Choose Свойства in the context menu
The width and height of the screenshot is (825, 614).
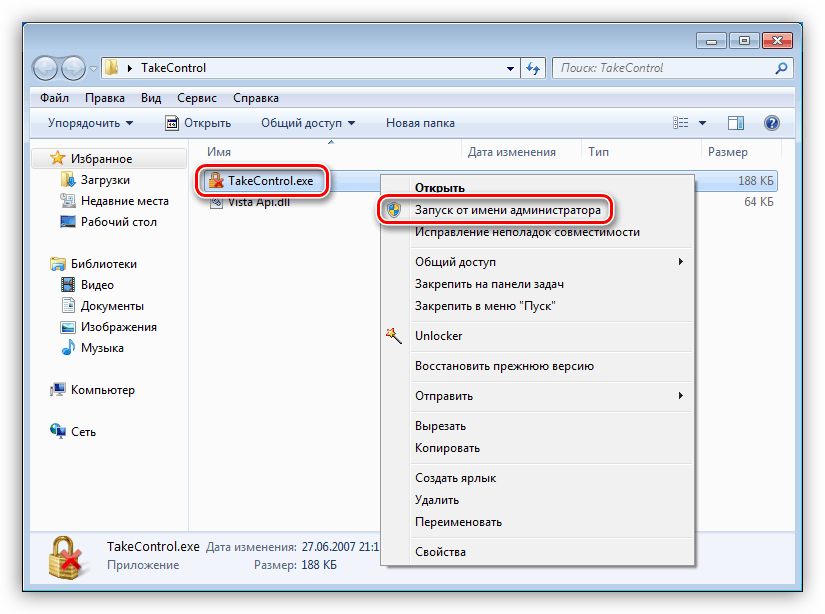440,552
